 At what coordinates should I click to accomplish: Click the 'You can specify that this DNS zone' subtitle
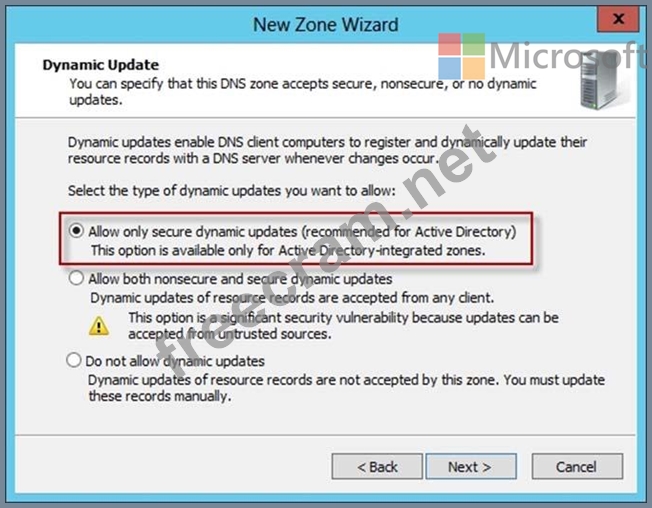coord(303,91)
